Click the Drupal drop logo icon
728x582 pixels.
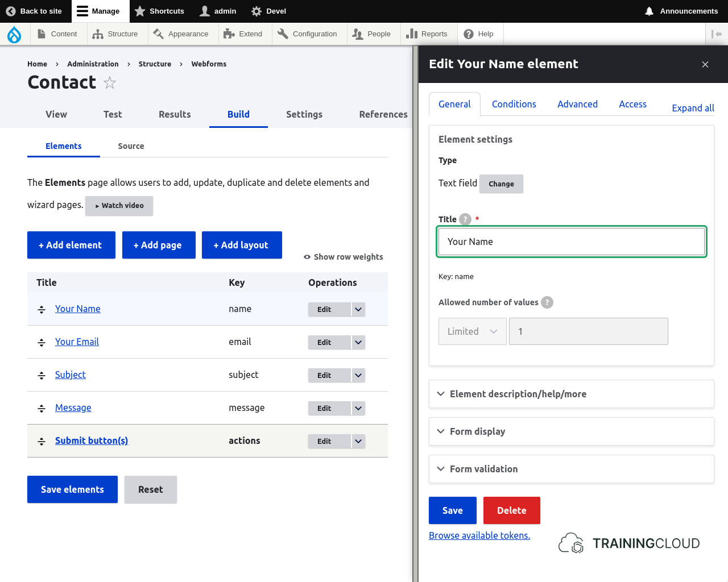coord(14,35)
